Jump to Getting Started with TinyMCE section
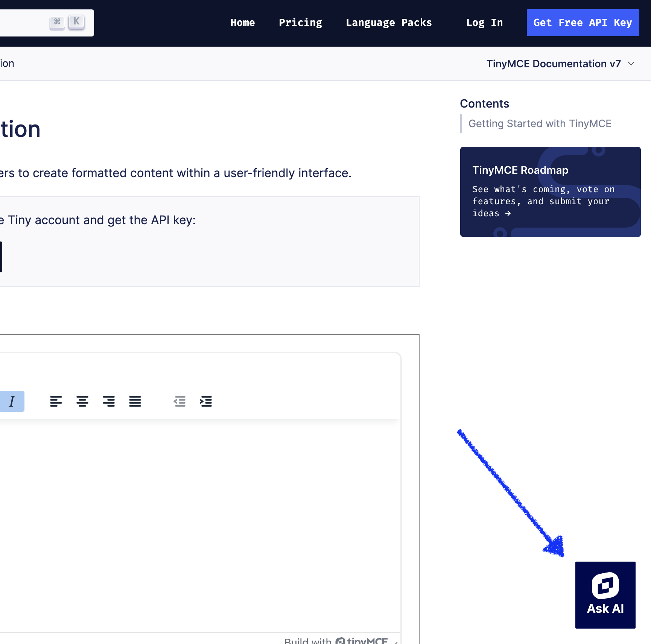This screenshot has height=644, width=651. click(x=540, y=124)
